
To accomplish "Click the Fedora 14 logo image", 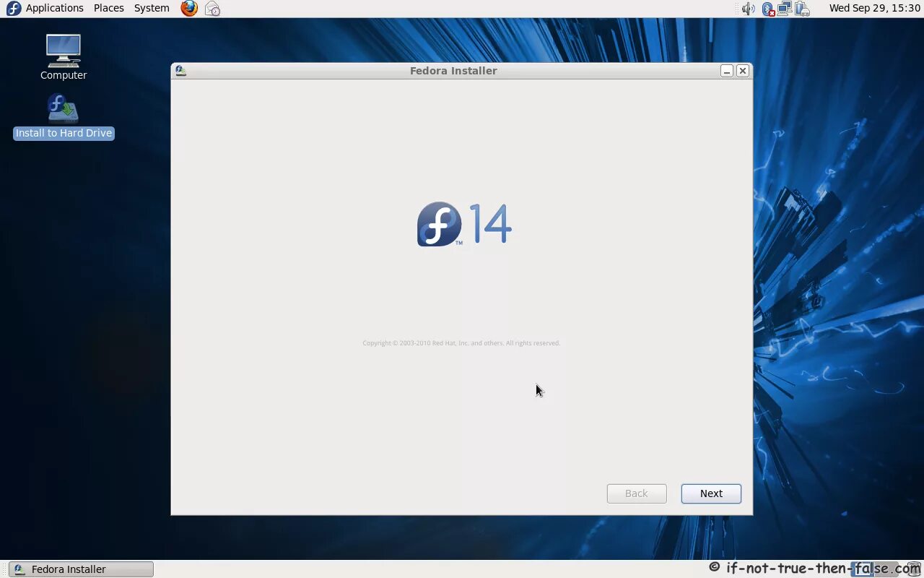I will point(464,224).
